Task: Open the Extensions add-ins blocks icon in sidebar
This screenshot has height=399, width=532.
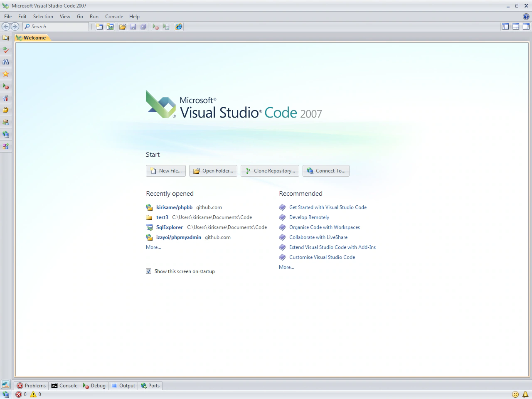Action: (x=5, y=146)
